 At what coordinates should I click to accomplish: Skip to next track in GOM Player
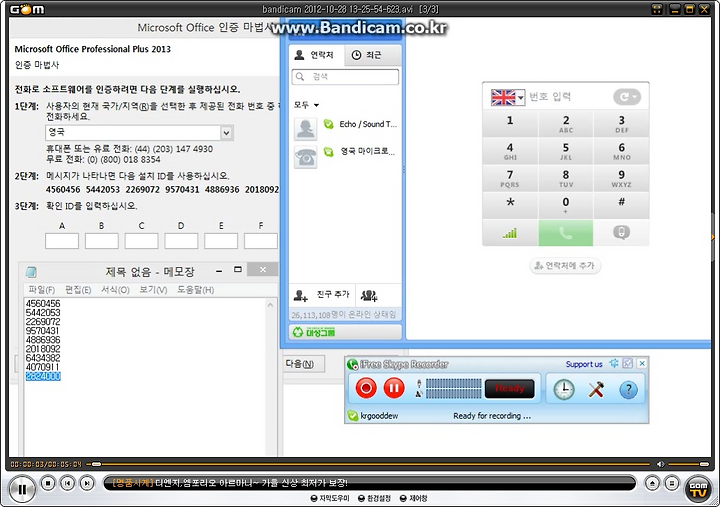click(86, 483)
